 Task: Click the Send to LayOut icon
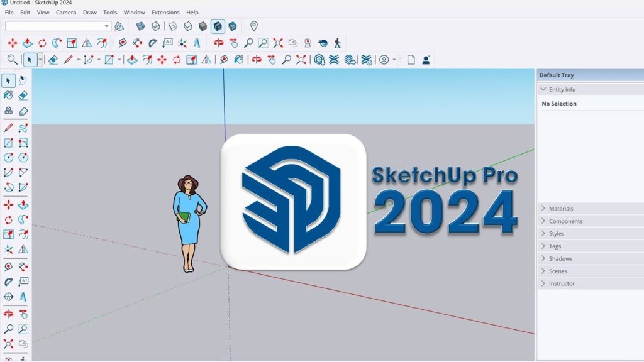pyautogui.click(x=350, y=60)
